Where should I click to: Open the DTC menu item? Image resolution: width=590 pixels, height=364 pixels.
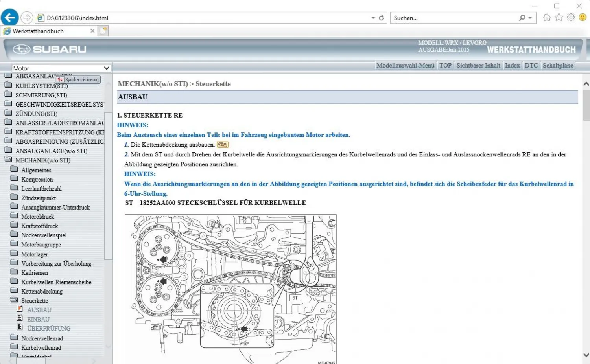(x=531, y=65)
